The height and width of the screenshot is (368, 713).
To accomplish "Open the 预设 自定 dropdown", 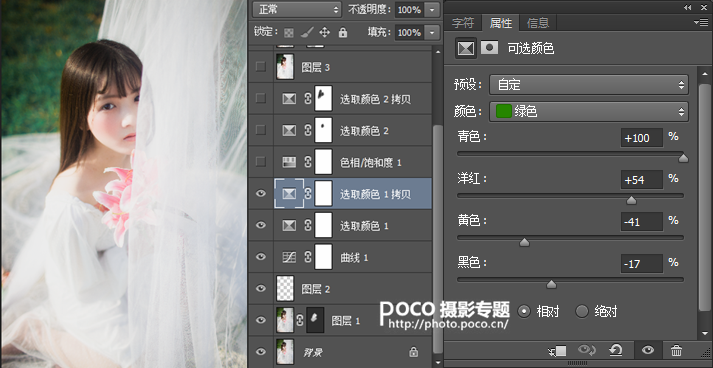I will click(x=589, y=85).
